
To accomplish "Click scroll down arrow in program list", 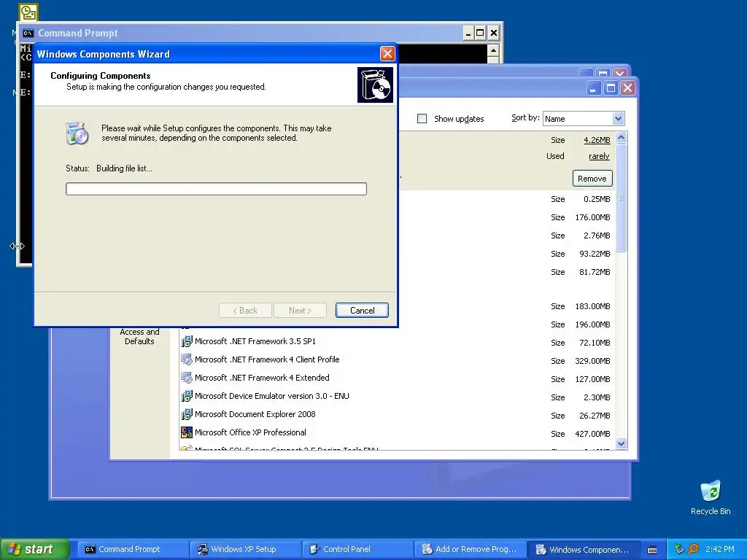I will 622,444.
